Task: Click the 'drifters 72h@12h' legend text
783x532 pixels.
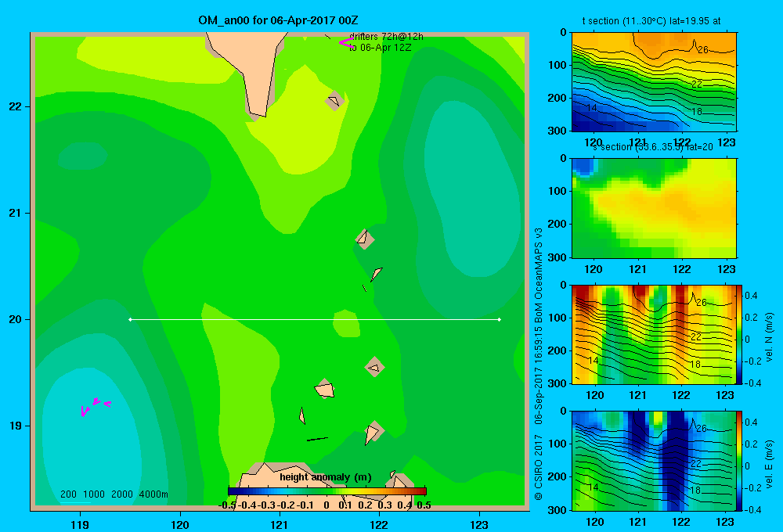Action: [x=386, y=37]
